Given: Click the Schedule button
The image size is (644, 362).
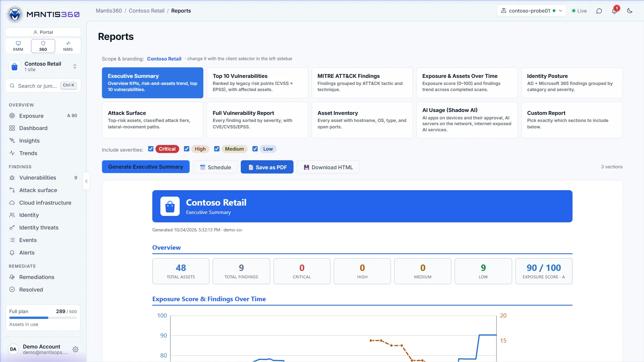Looking at the screenshot, I should tap(215, 167).
